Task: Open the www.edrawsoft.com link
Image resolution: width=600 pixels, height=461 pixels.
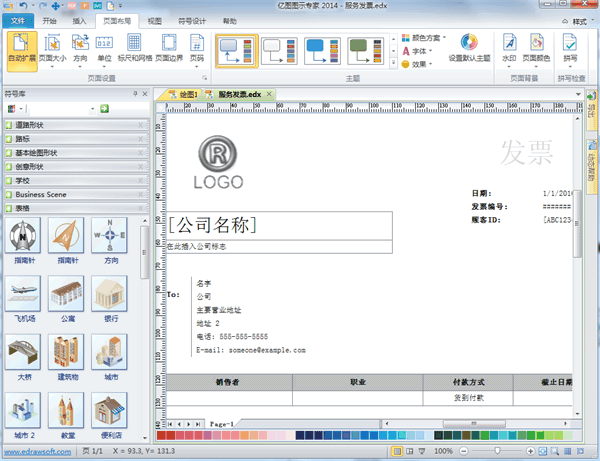Action: (x=38, y=451)
